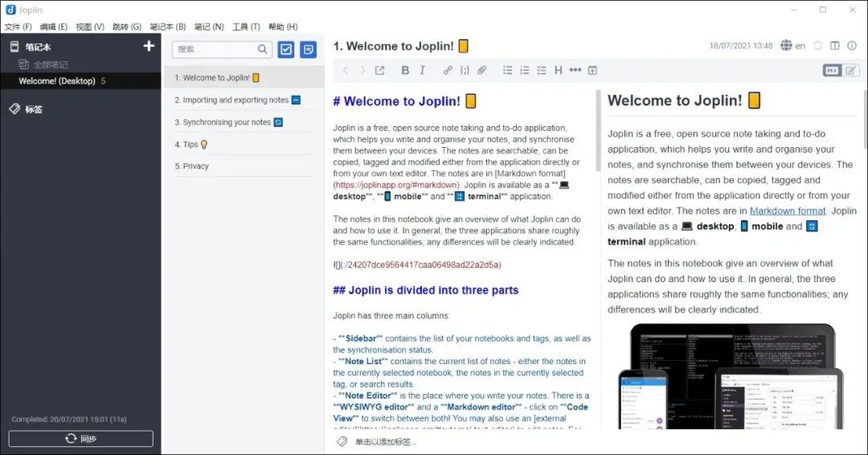This screenshot has width=868, height=455.
Task: Insert a hyperlink using the link icon
Action: click(448, 71)
